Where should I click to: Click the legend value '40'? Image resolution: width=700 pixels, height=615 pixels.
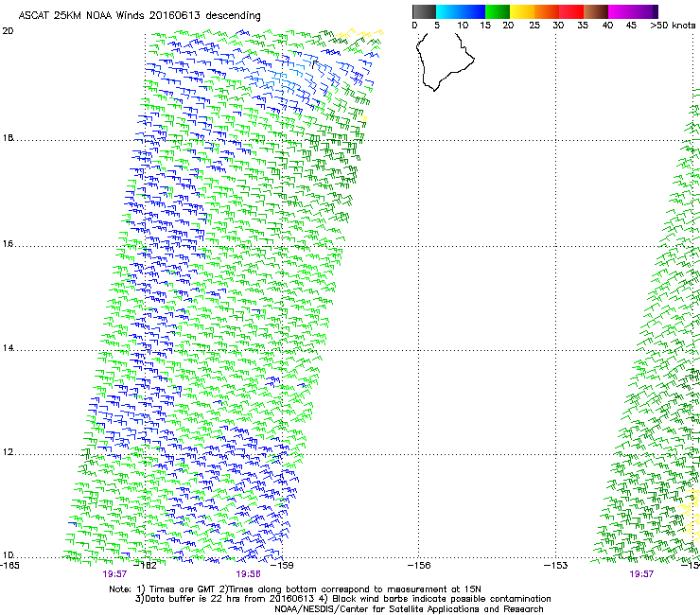pyautogui.click(x=607, y=25)
